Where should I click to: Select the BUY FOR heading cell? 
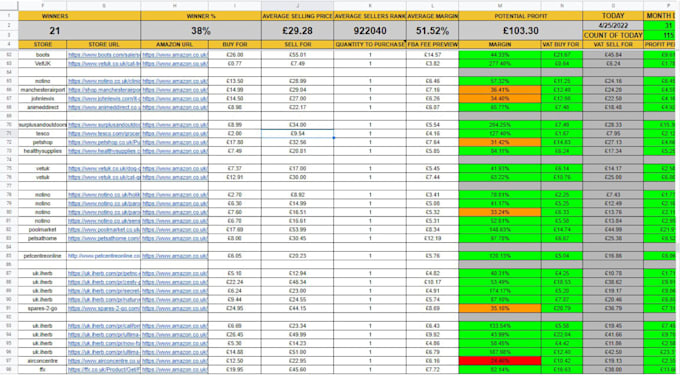coord(235,45)
